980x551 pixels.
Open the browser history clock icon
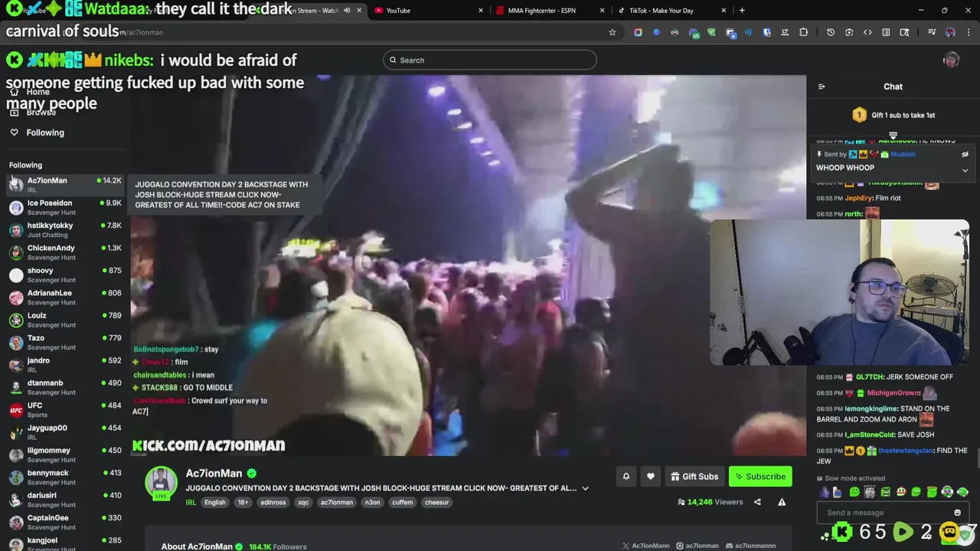[831, 32]
